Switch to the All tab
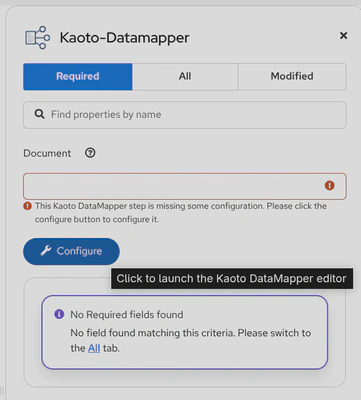 [185, 76]
